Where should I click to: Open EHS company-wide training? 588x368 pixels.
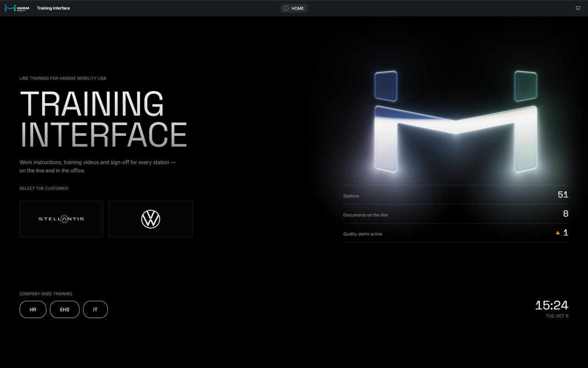[65, 310]
